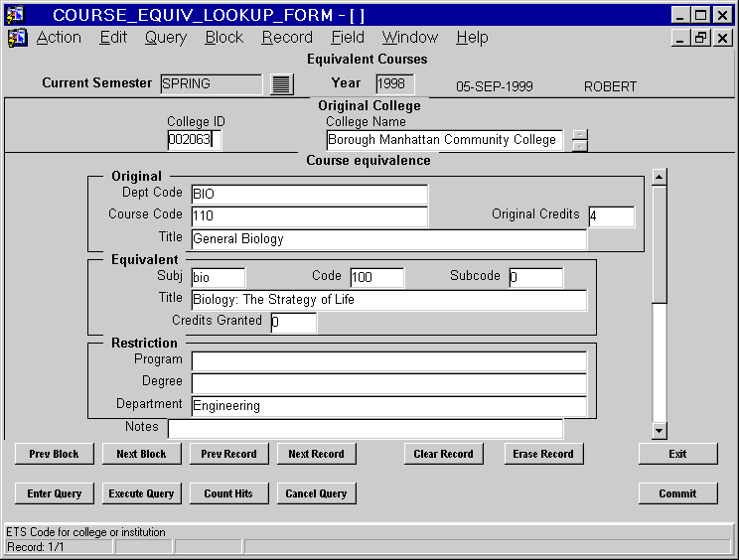The height and width of the screenshot is (560, 739).
Task: Open the Action menu
Action: pyautogui.click(x=59, y=37)
